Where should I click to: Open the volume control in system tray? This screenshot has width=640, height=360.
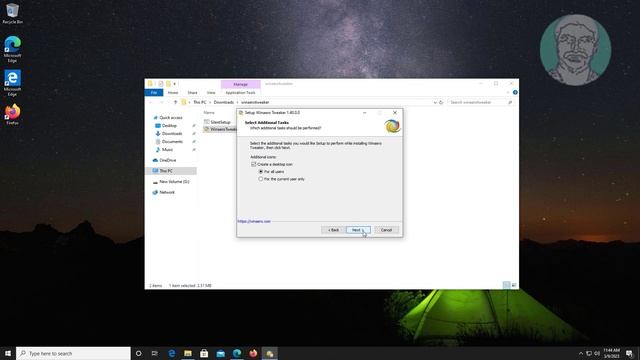[597, 353]
